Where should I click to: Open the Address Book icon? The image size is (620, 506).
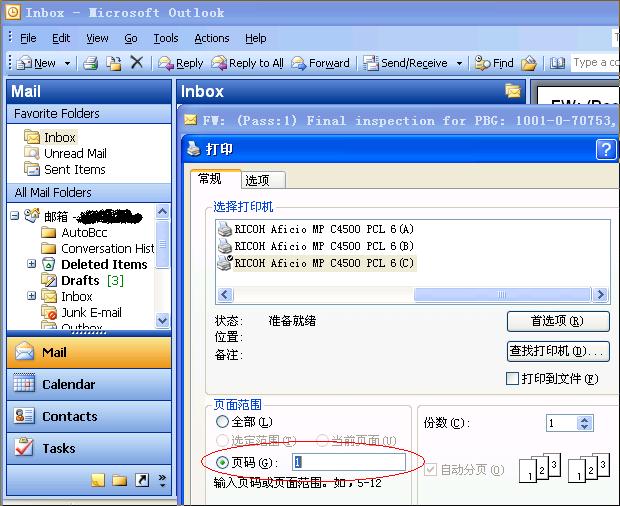[557, 63]
